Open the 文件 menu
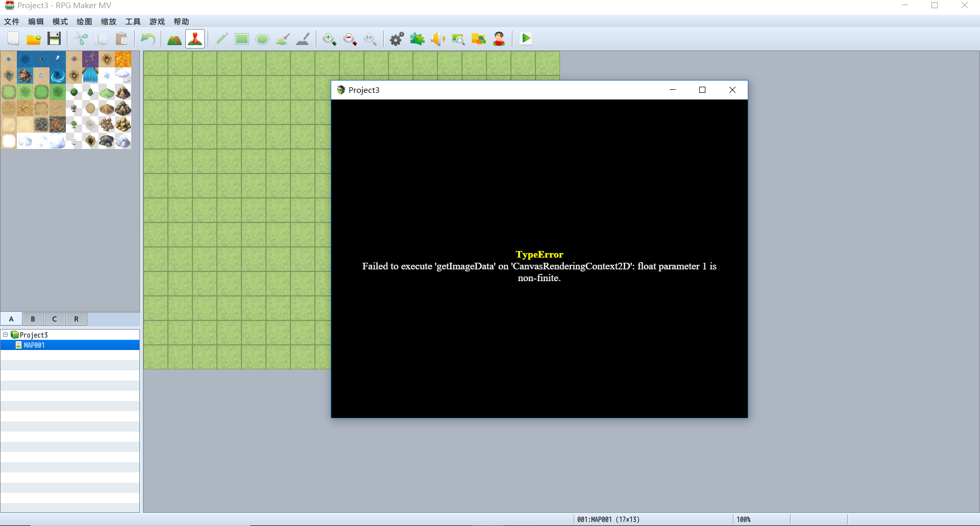 pyautogui.click(x=12, y=21)
